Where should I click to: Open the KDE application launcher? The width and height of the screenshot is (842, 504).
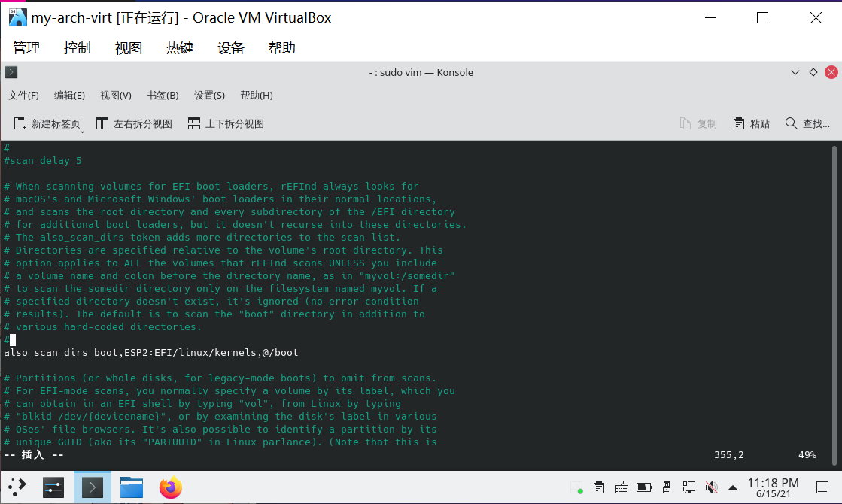17,487
